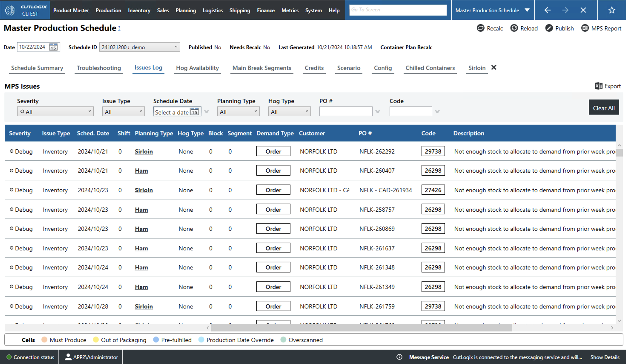Select the Debug radio on NFLK-262292 row

[x=11, y=151]
